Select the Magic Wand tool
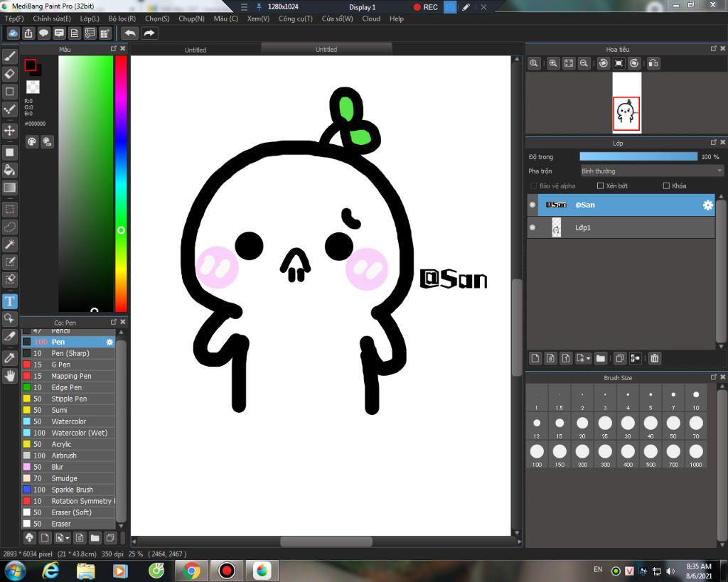 [x=10, y=244]
